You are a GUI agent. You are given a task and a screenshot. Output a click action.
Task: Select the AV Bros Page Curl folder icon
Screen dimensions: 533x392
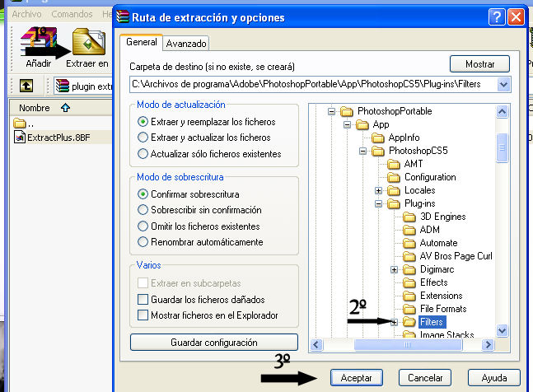(x=409, y=256)
